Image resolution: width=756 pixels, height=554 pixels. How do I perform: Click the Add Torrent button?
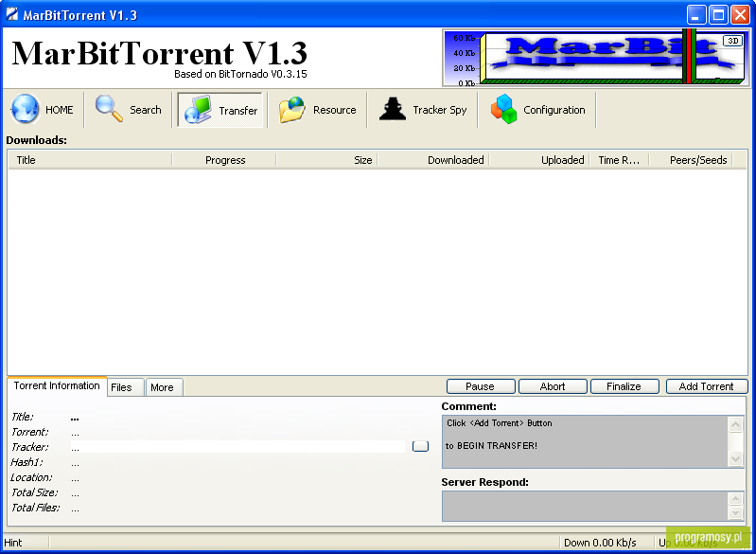[x=707, y=386]
